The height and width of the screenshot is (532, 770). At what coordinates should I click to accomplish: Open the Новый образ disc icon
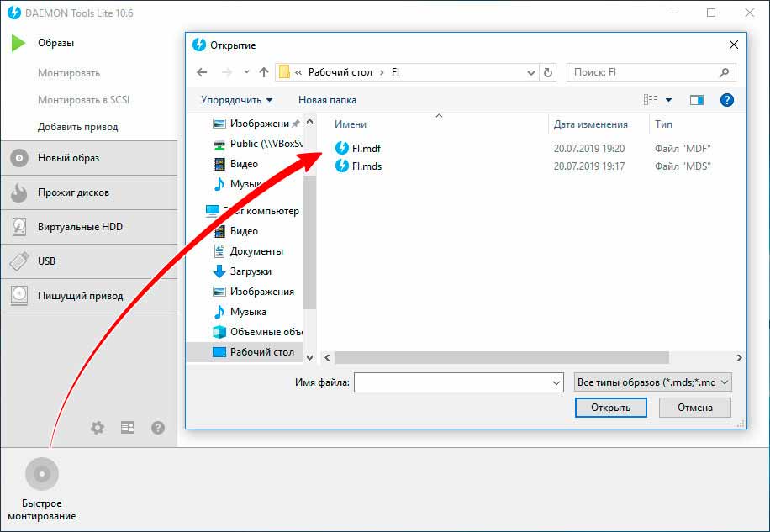(19, 158)
